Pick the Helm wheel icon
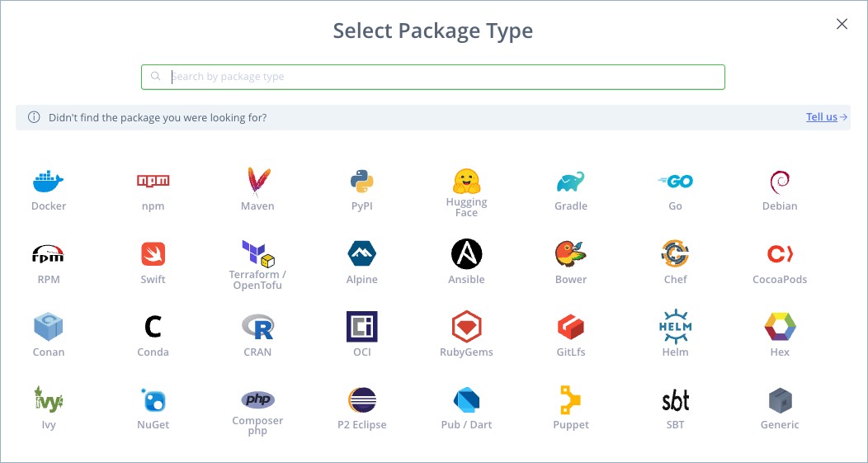The image size is (868, 463). [x=676, y=327]
